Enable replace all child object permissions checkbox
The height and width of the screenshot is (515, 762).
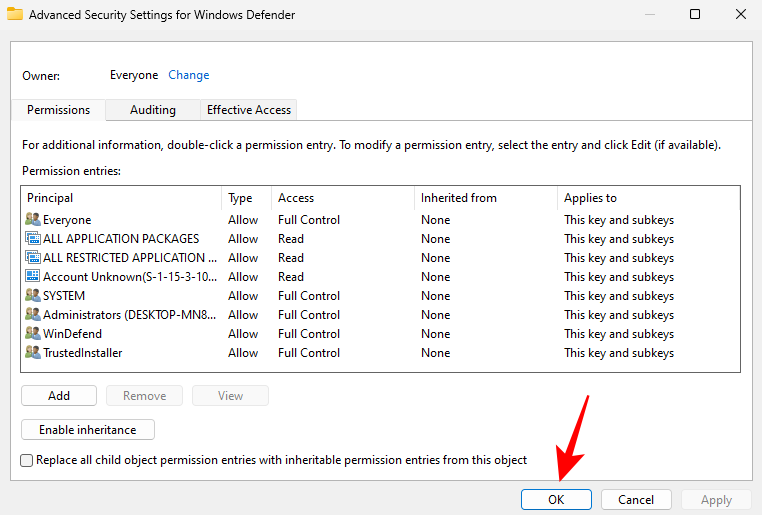tap(27, 460)
